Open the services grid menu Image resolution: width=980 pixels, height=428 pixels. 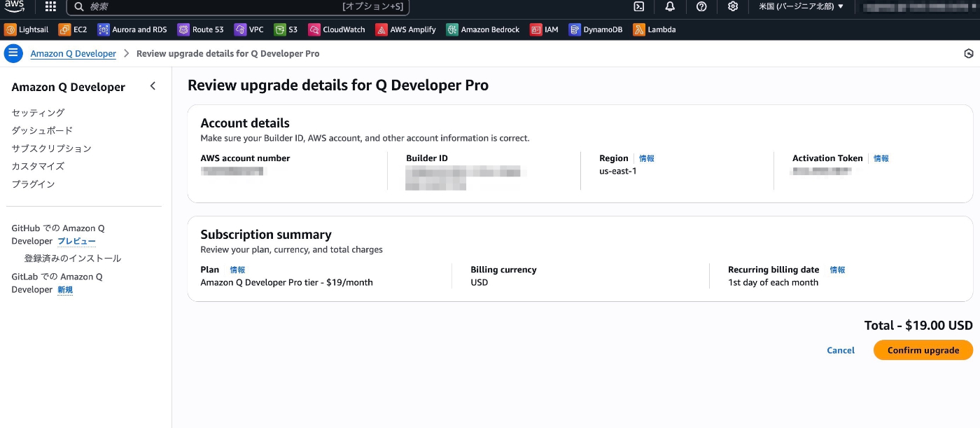(x=50, y=6)
